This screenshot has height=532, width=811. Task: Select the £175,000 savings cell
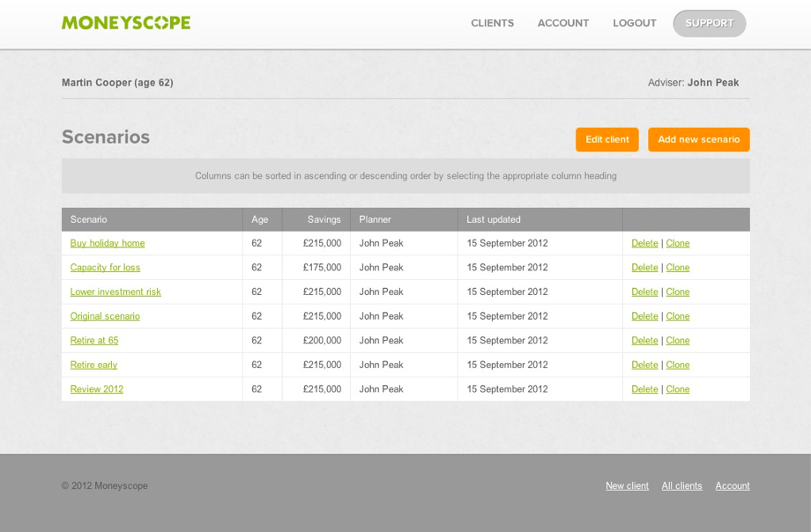(316, 267)
